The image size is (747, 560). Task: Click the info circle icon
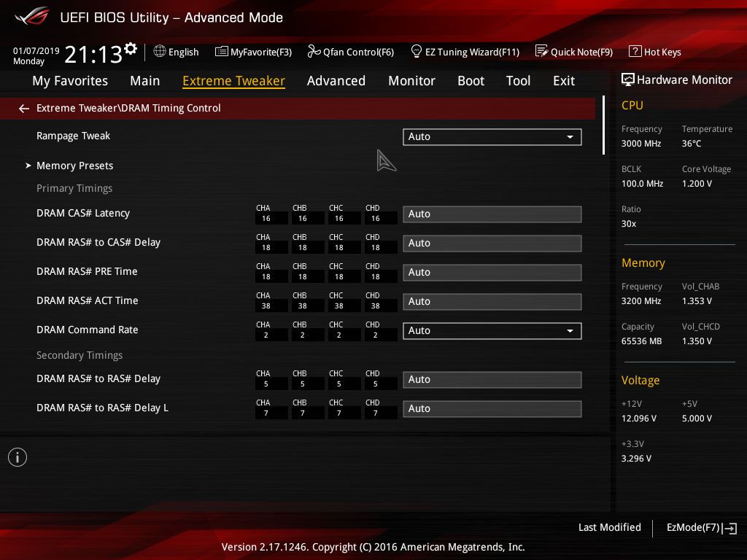18,457
